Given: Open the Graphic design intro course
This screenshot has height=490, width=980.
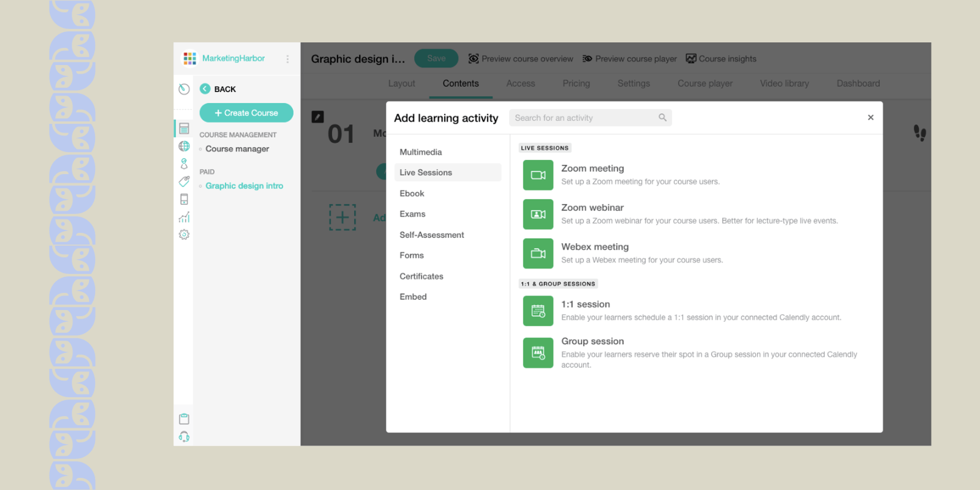Looking at the screenshot, I should pyautogui.click(x=244, y=186).
